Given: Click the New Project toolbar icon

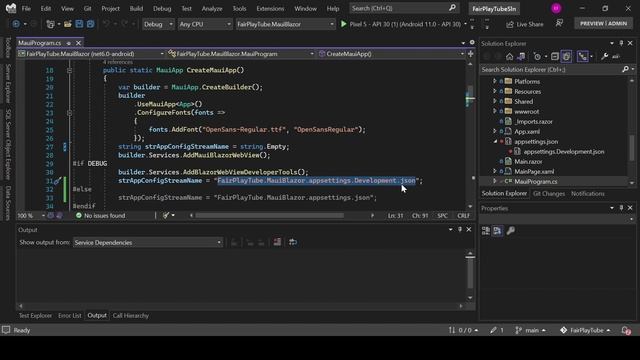Looking at the screenshot, I should [50, 24].
